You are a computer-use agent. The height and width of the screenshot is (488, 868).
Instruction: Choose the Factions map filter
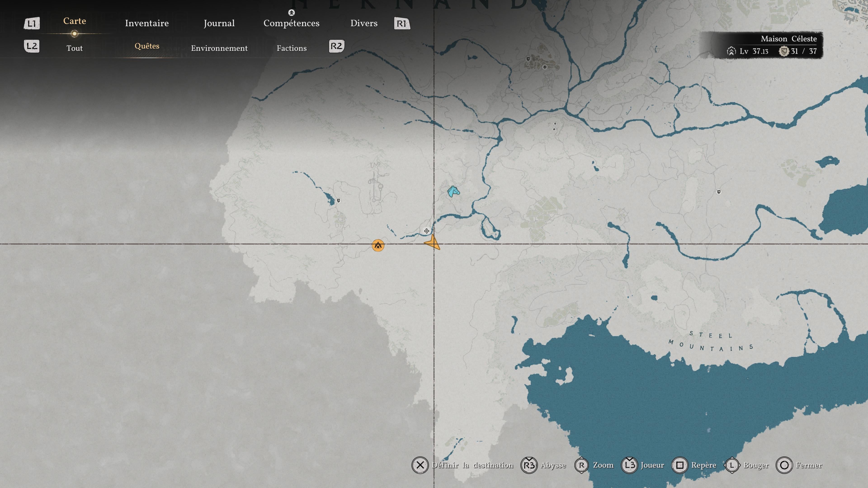292,48
